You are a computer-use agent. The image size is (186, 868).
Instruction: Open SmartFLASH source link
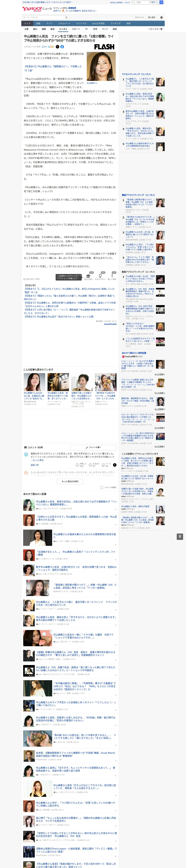110,324
